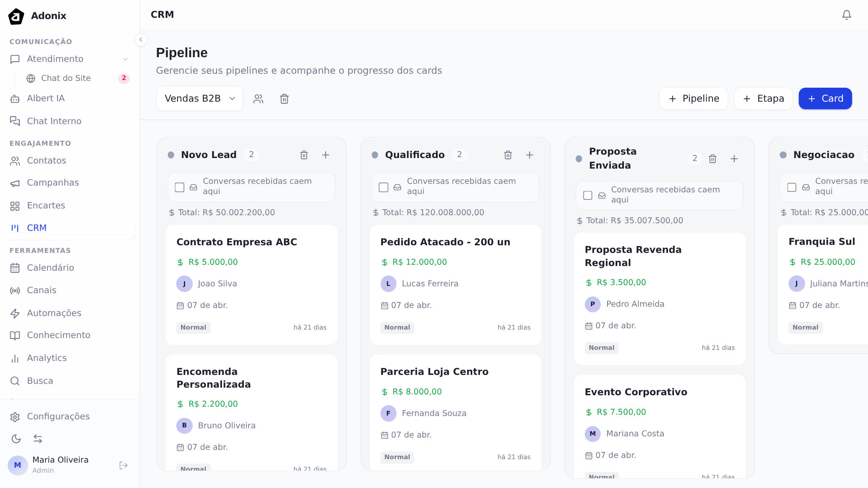Open Pedido Atacado - 200 un card
This screenshot has width=868, height=488.
coord(455,285)
